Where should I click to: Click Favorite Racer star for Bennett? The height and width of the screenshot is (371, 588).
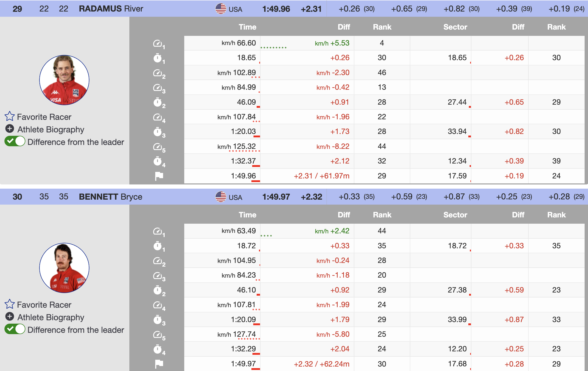coord(10,304)
